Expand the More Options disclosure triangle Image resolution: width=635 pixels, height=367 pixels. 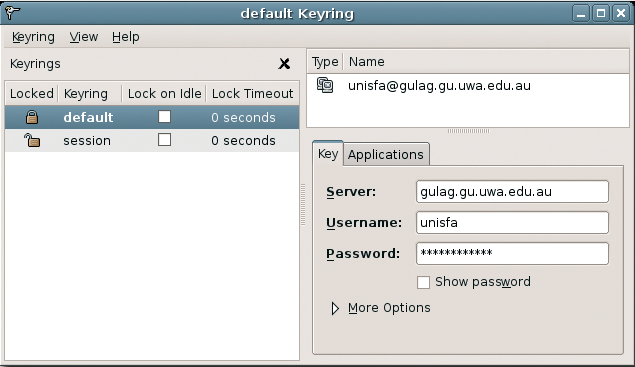pos(335,309)
